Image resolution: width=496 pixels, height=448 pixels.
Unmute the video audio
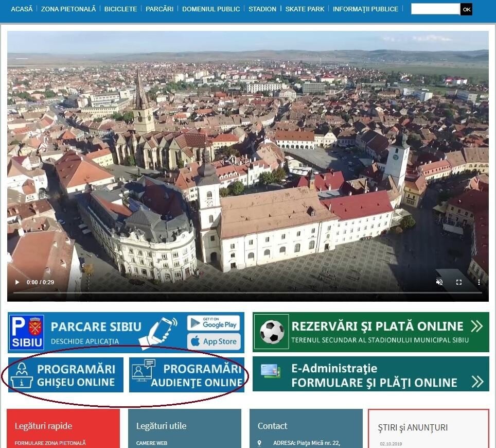pos(439,282)
